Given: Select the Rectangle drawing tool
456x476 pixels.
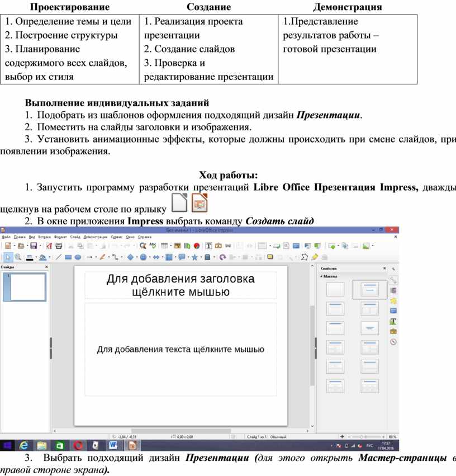Looking at the screenshot, I should tap(68, 257).
